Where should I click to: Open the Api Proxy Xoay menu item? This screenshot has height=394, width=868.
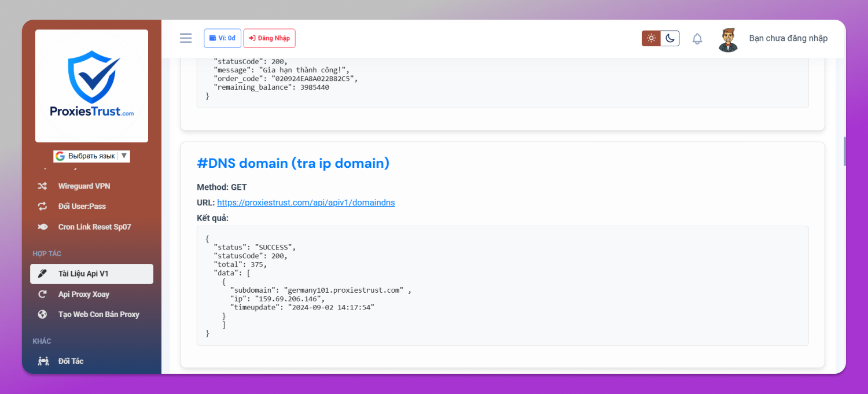(91, 294)
